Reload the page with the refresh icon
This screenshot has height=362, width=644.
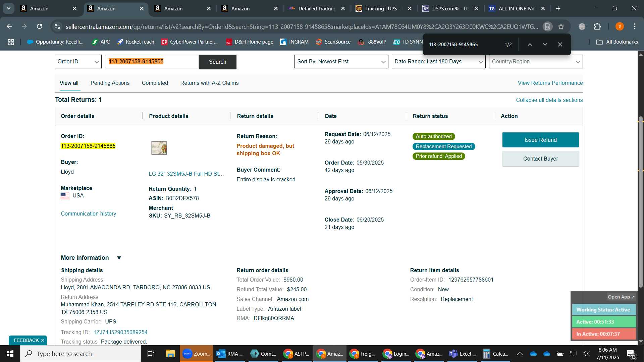pyautogui.click(x=40, y=26)
